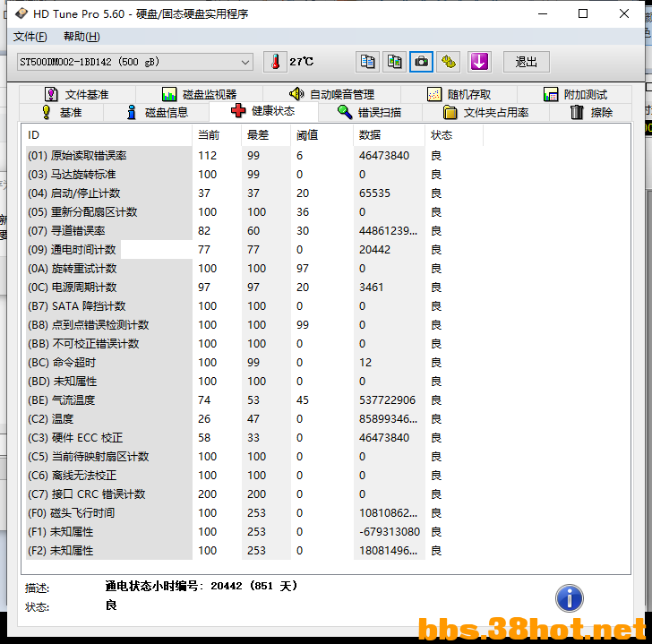Switch to the 随机存取 tab

coord(459,94)
